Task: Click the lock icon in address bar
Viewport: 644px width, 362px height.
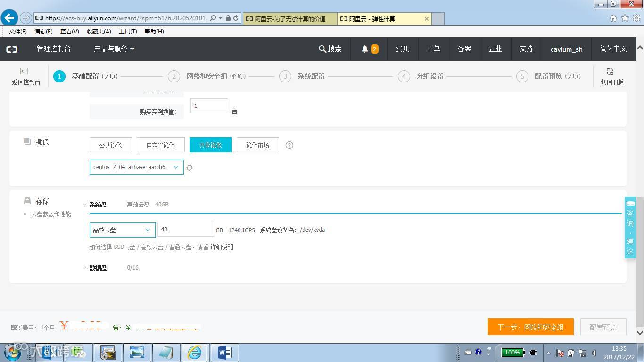Action: coord(228,18)
